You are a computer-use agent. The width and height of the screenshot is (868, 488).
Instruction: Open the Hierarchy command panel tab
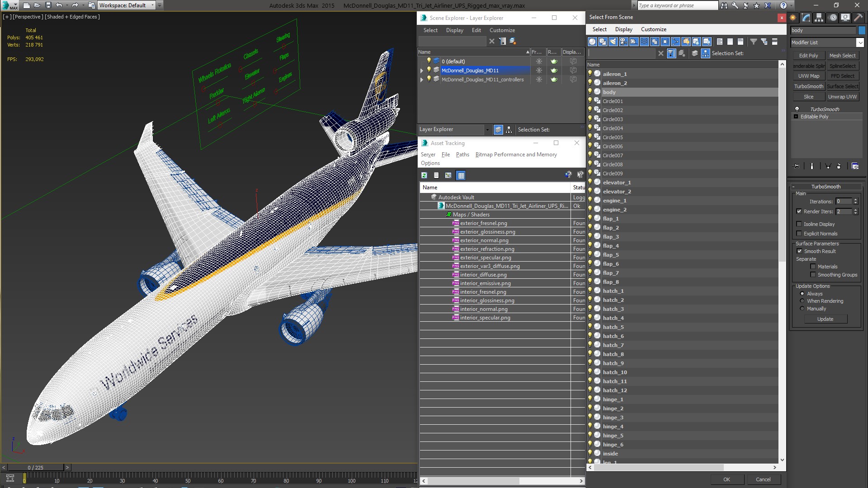point(819,18)
